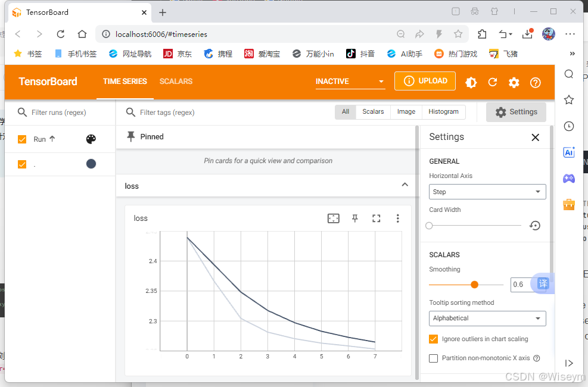Fit loss chart domain to data

pyautogui.click(x=334, y=219)
